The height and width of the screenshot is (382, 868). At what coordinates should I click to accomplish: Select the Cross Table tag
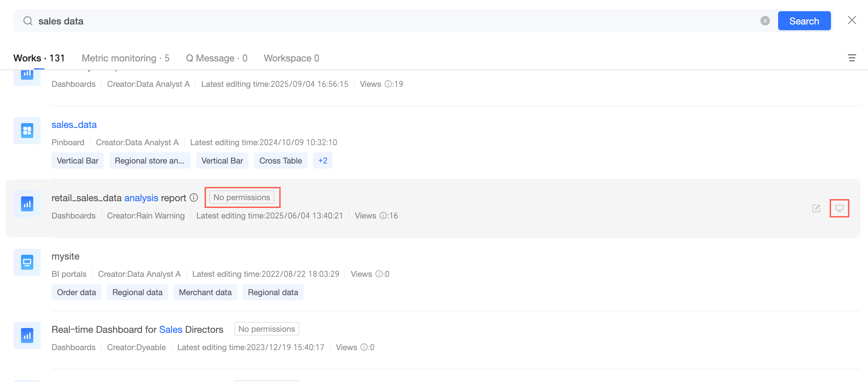pos(281,161)
